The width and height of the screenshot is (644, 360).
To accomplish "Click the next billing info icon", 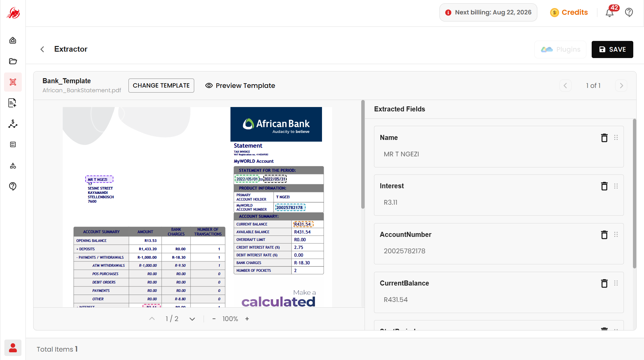I will (448, 12).
